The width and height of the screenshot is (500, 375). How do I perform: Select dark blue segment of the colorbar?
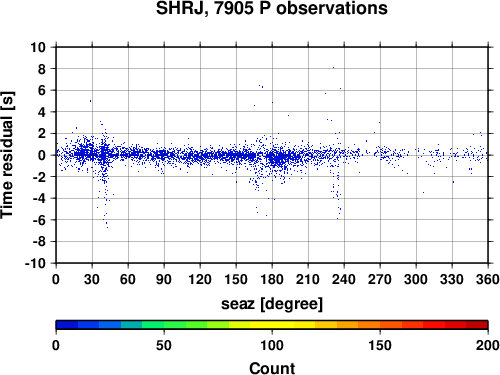pyautogui.click(x=67, y=325)
